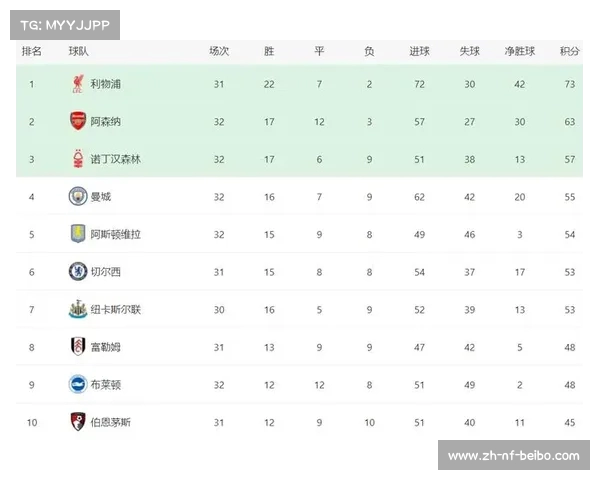The height and width of the screenshot is (480, 600).
Task: Click the Manchester City round badge
Action: pyautogui.click(x=78, y=196)
